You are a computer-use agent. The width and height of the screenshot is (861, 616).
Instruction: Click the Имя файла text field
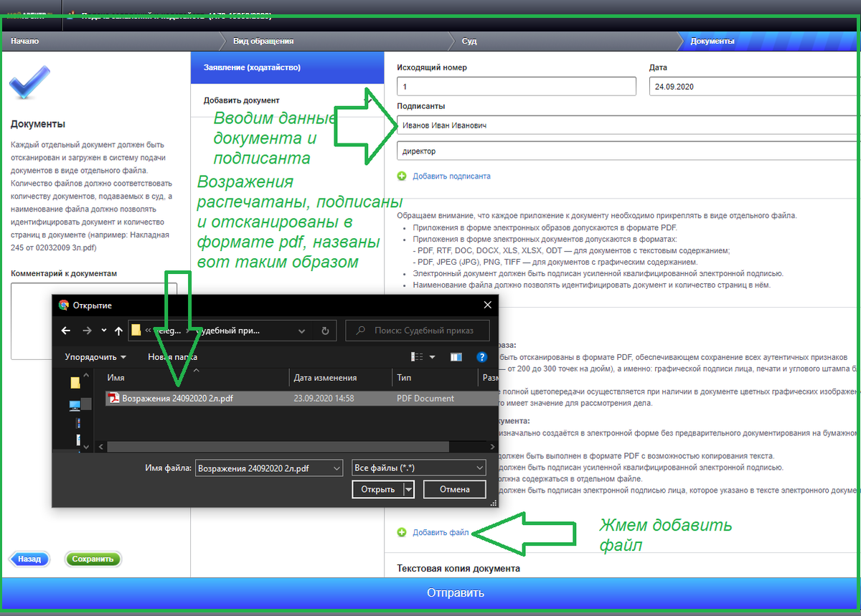point(262,468)
